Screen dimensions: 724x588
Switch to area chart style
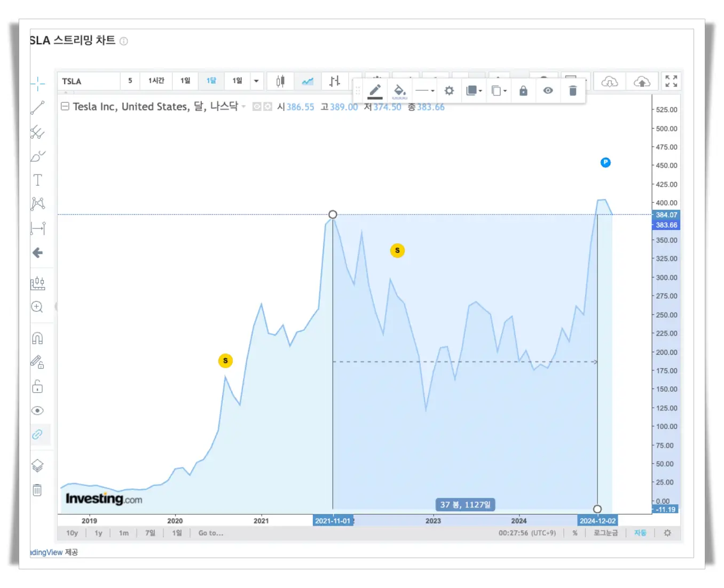tap(308, 81)
